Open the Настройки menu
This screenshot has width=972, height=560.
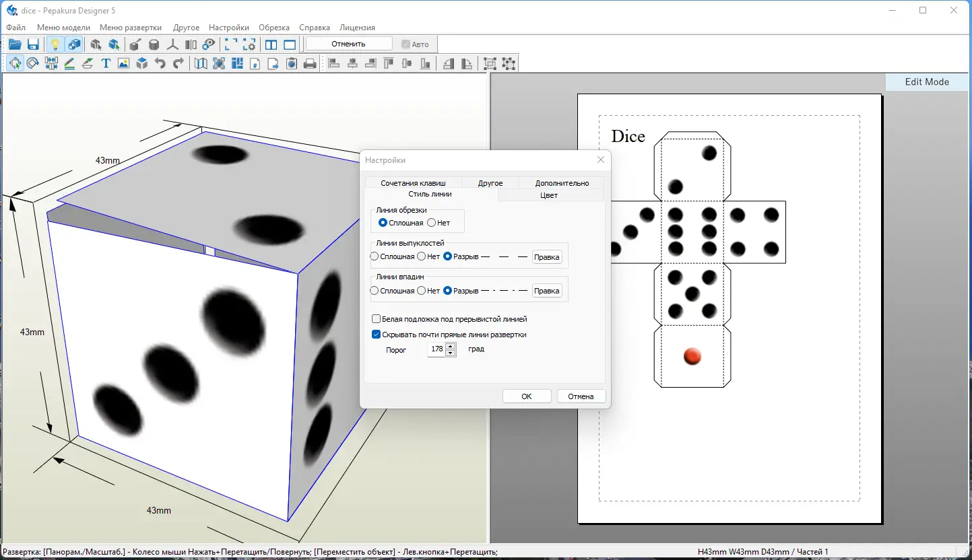[x=229, y=28]
